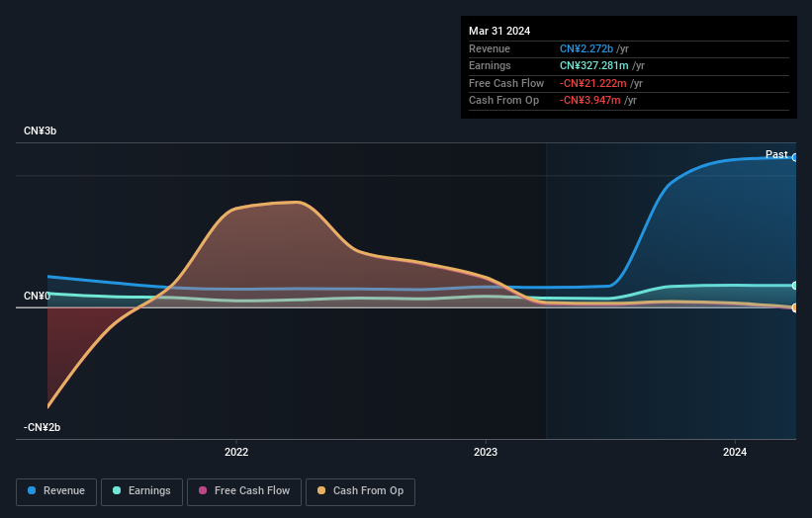Click the CN¥0 y-axis label
This screenshot has height=518, width=812.
click(37, 296)
